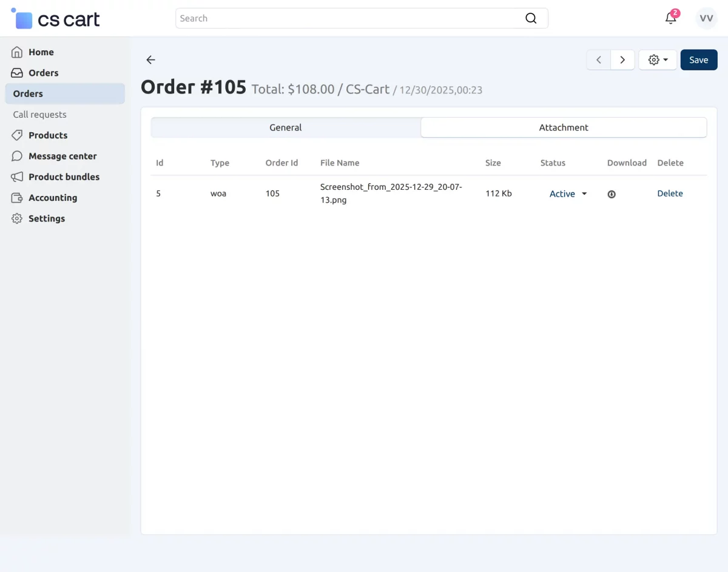The image size is (728, 572).
Task: Save the order changes
Action: click(x=699, y=59)
